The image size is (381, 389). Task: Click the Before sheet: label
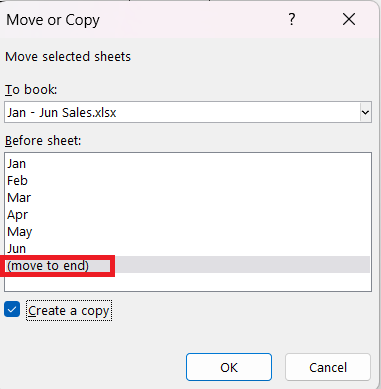[43, 141]
